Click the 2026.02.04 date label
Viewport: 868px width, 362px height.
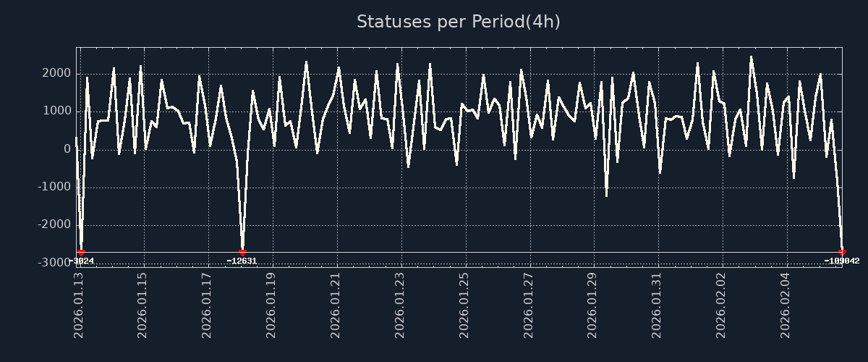[786, 305]
